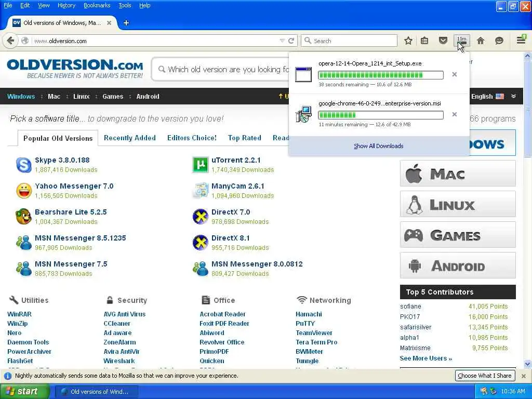Open the Edit menu
This screenshot has height=399, width=532.
tap(25, 5)
